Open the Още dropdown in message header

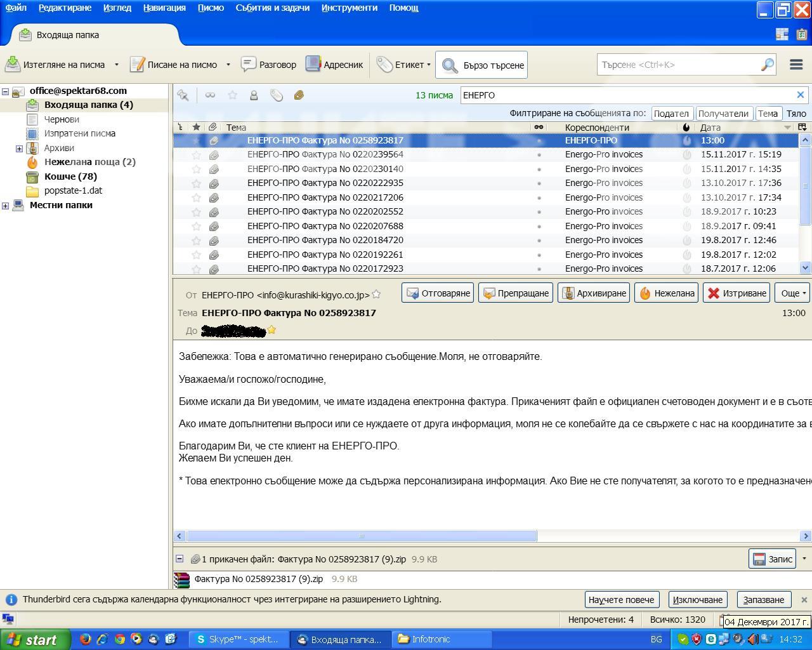coord(793,293)
